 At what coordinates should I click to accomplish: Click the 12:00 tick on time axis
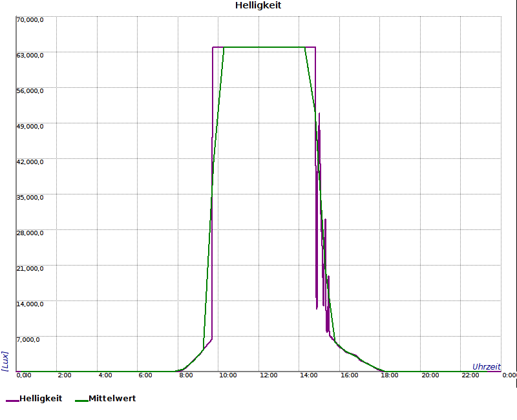[x=268, y=375]
